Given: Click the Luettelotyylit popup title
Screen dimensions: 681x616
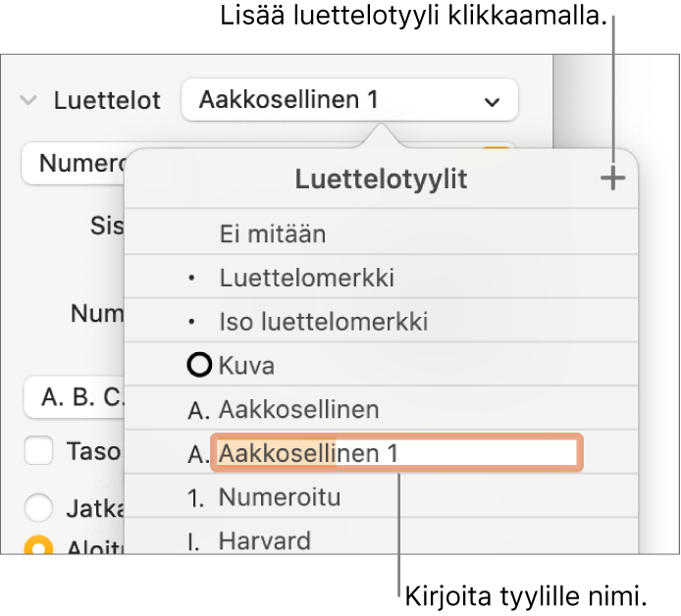Looking at the screenshot, I should [381, 179].
